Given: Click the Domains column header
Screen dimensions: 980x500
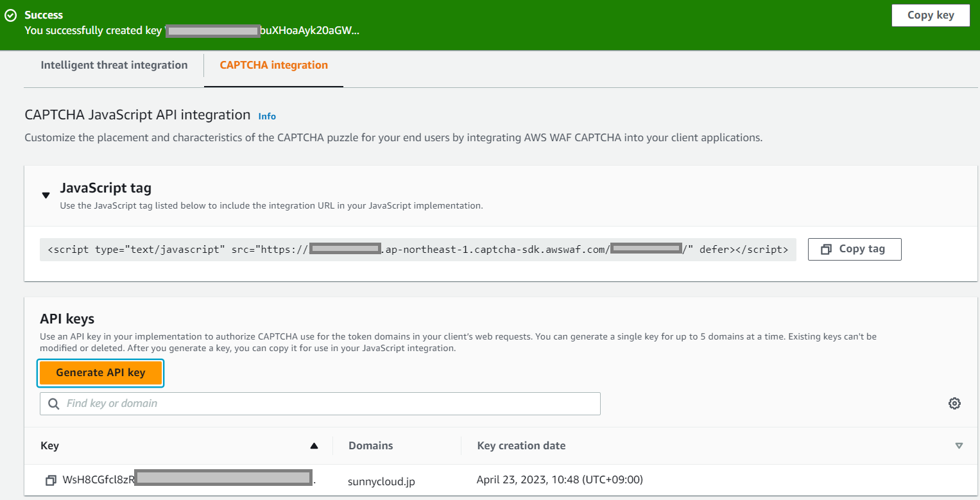Looking at the screenshot, I should coord(371,445).
